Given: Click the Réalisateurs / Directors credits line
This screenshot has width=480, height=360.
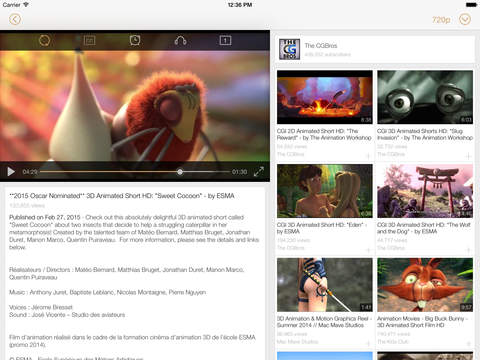Looking at the screenshot, I should [127, 273].
